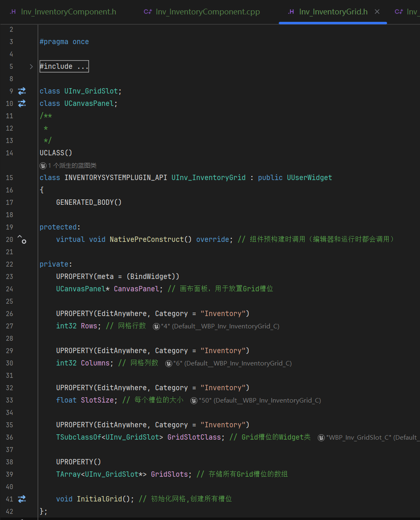Open the derived blueprint classes hint
This screenshot has height=520, width=420.
[72, 166]
